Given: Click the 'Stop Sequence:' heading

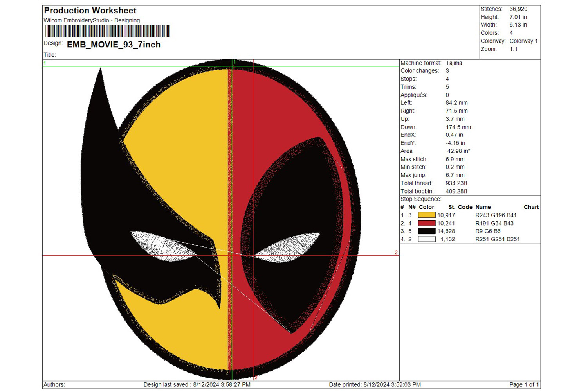Looking at the screenshot, I should pos(421,199).
